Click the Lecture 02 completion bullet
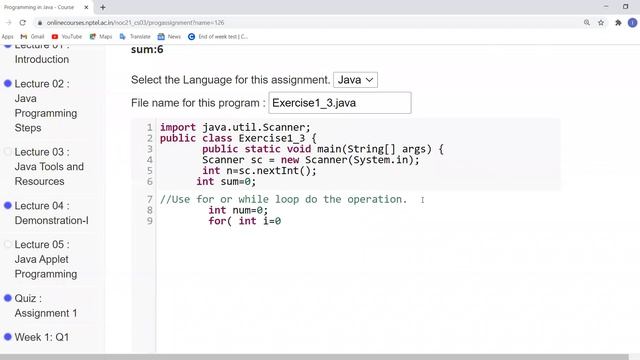The image size is (640, 360). coord(8,84)
